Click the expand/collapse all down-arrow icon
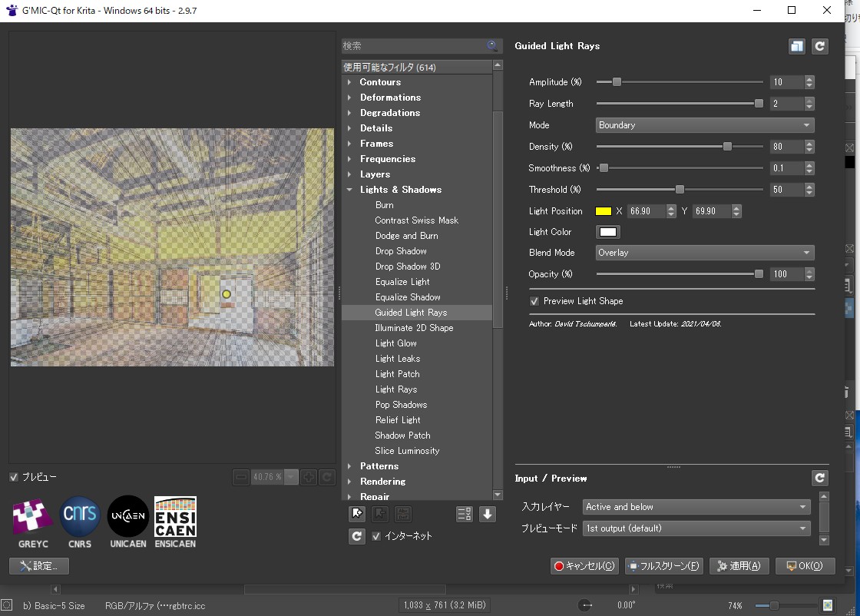 pyautogui.click(x=487, y=514)
